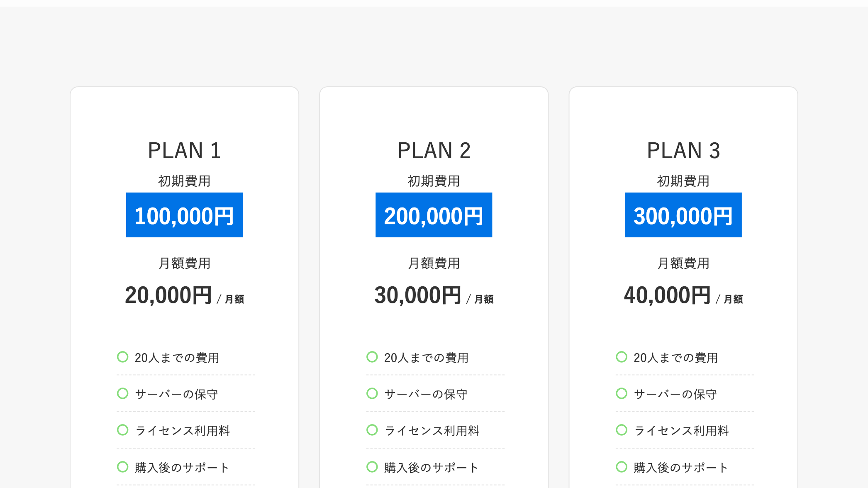Click the 40,000円 monthly price
The width and height of the screenshot is (868, 488).
point(667,295)
